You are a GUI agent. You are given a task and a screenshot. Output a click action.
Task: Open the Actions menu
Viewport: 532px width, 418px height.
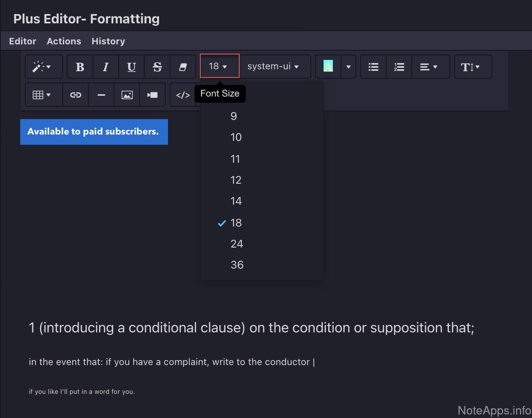point(64,41)
